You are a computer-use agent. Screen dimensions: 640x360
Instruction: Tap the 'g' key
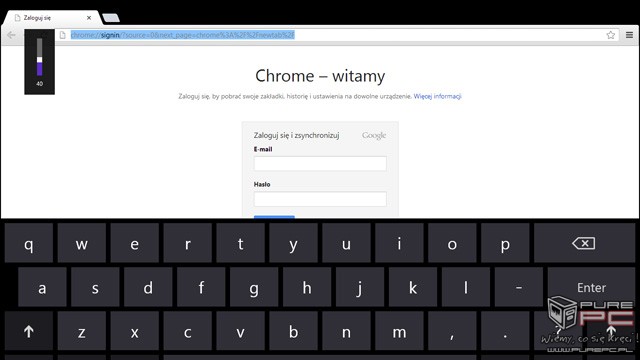point(254,287)
